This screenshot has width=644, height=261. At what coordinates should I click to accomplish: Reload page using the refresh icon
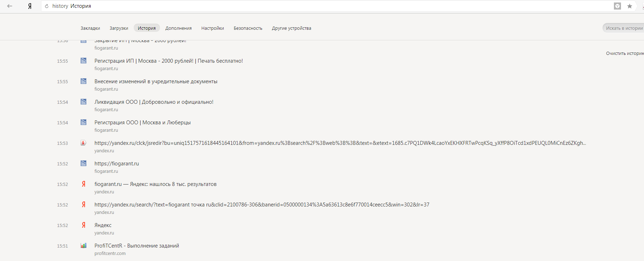click(x=47, y=6)
